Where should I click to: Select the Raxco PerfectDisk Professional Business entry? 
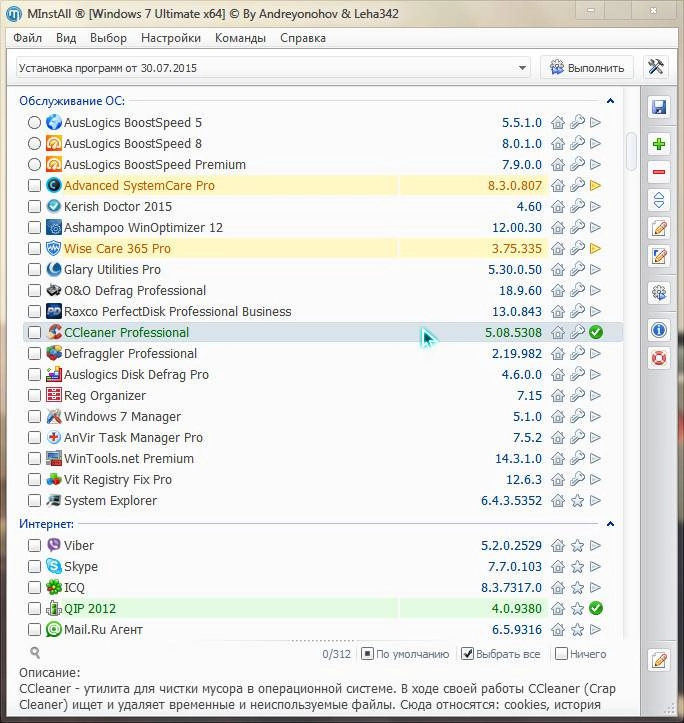point(178,312)
